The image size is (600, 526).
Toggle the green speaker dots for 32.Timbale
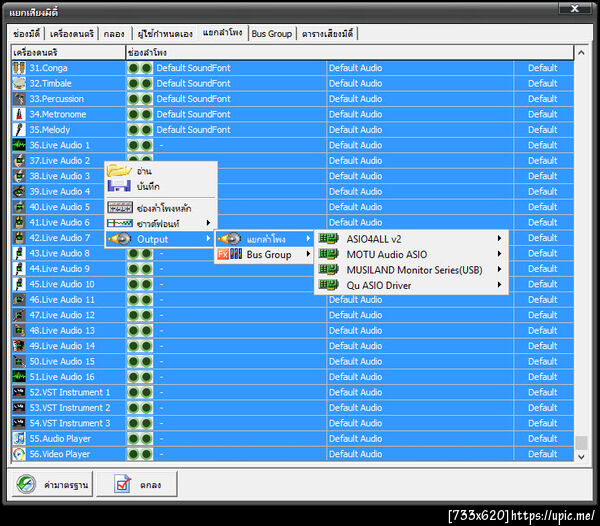tap(140, 83)
